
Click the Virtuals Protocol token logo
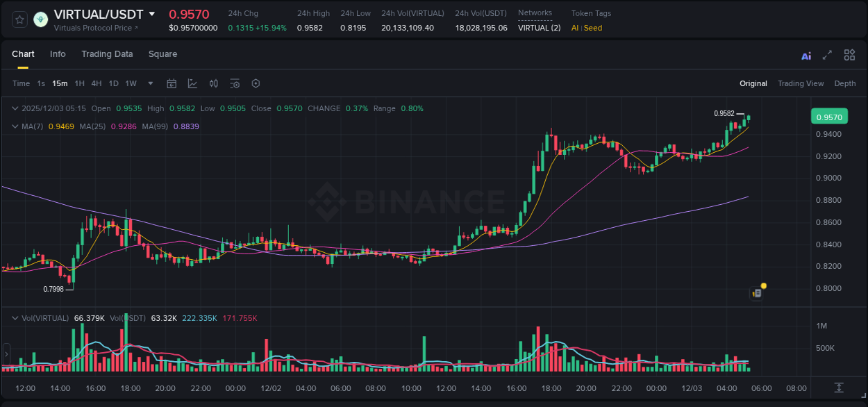tap(40, 19)
